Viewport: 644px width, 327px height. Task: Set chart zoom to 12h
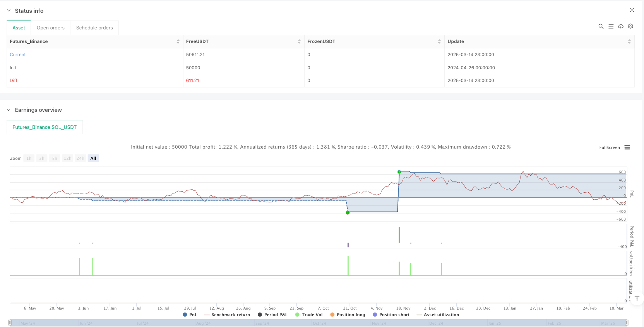pyautogui.click(x=68, y=158)
